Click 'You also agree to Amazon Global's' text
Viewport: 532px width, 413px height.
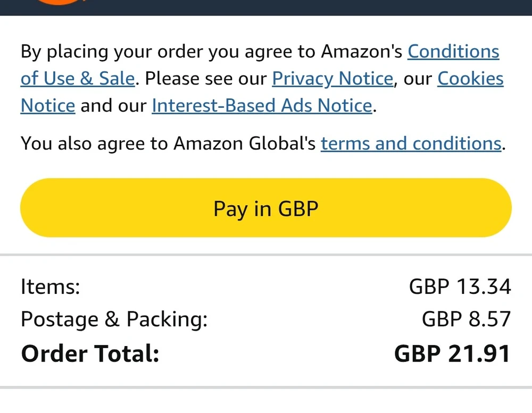(x=168, y=144)
